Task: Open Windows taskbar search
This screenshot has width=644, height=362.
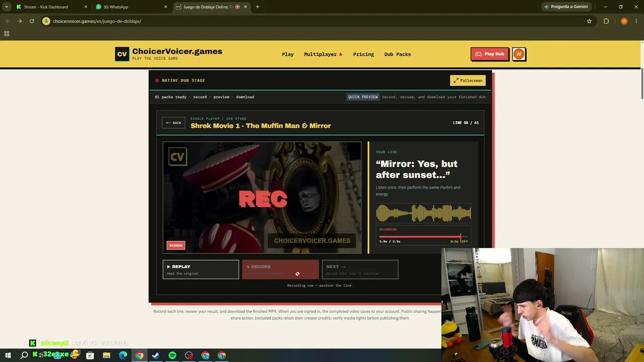Action: [x=24, y=355]
